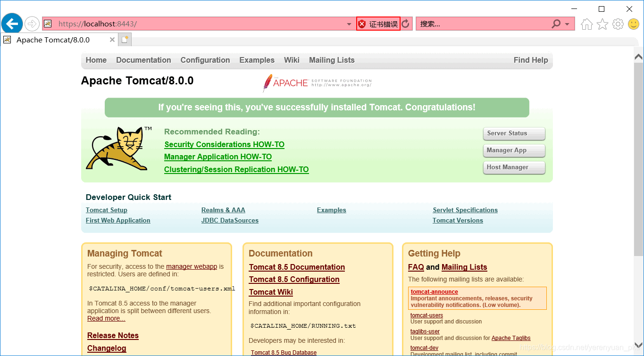Click the smiley feedback icon
This screenshot has height=356, width=644.
click(x=634, y=24)
